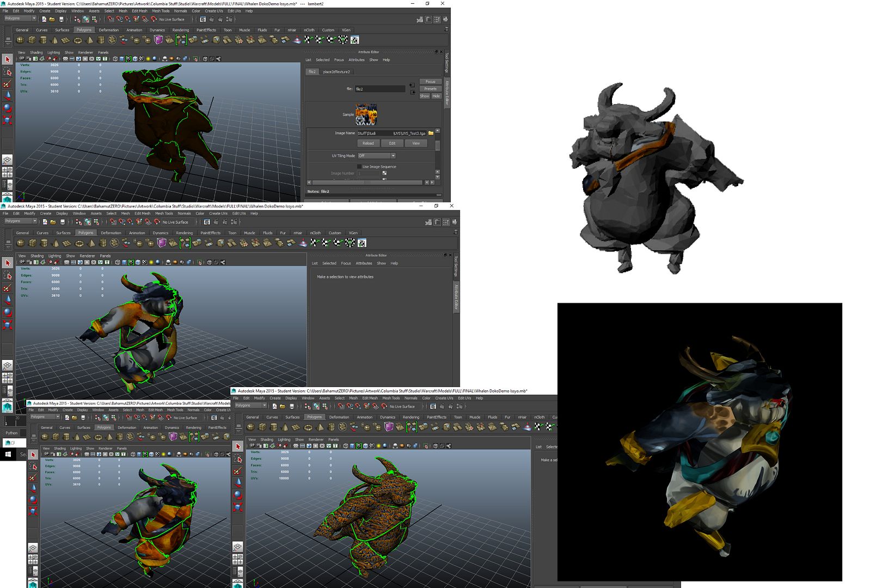Screen dimensions: 882x588
Task: Open UV Texture Editor shelf icon in top window
Action: [354, 40]
